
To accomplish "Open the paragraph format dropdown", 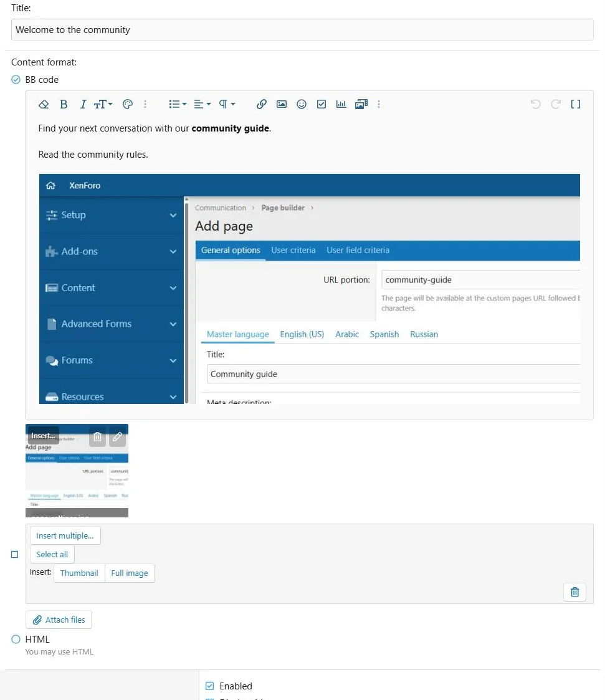I will pos(227,104).
